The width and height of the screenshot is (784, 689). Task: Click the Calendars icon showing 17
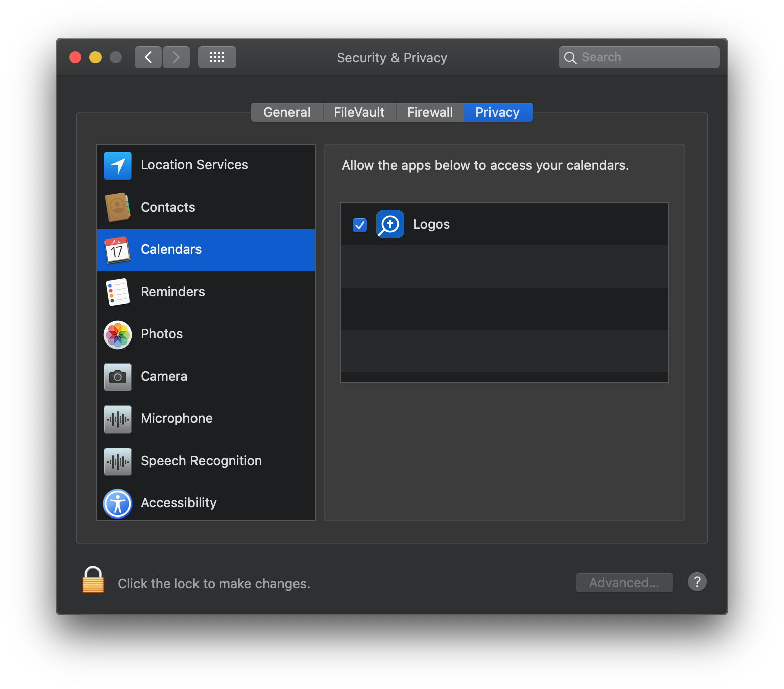(x=118, y=250)
